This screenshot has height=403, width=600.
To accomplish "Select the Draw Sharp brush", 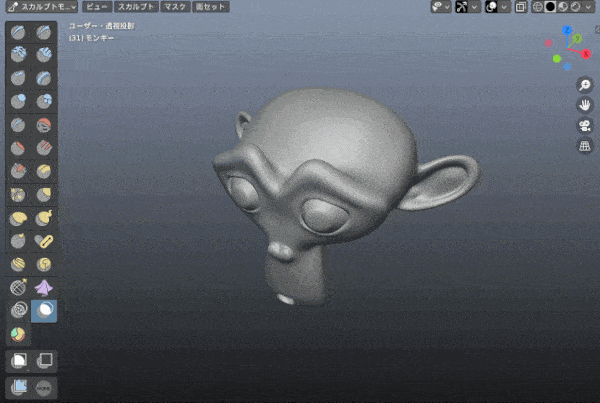I will tap(44, 32).
